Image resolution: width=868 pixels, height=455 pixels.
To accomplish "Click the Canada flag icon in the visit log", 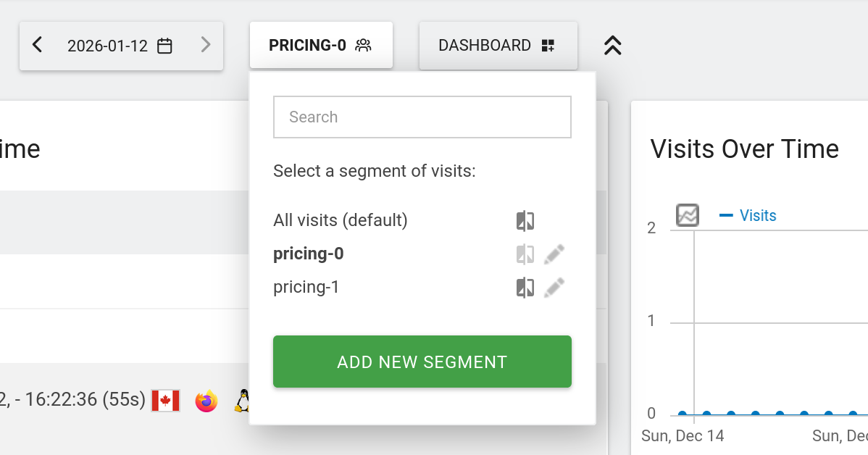I will (x=166, y=400).
